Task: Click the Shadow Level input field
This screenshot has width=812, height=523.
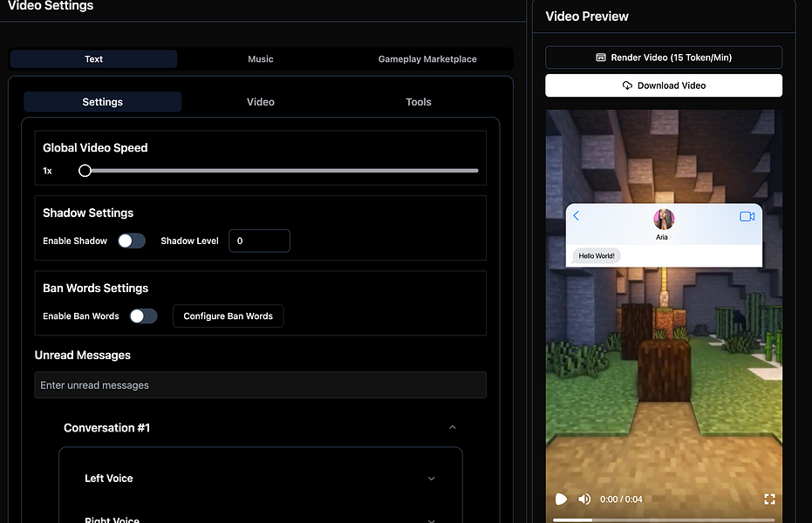Action: pyautogui.click(x=259, y=241)
